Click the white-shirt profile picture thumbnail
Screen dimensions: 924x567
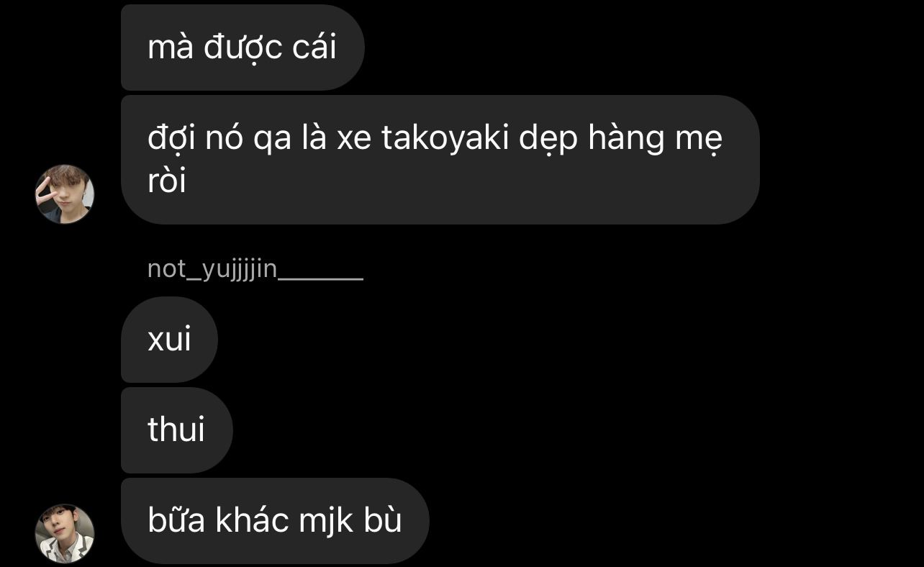(65, 533)
